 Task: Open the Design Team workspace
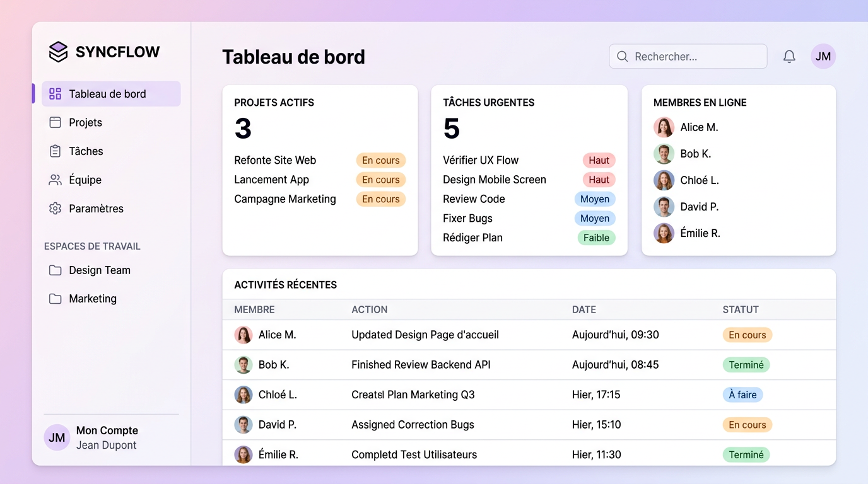(x=111, y=270)
